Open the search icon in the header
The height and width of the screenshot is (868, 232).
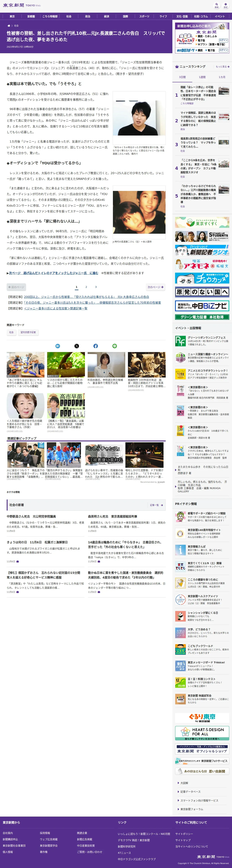tap(216, 5)
